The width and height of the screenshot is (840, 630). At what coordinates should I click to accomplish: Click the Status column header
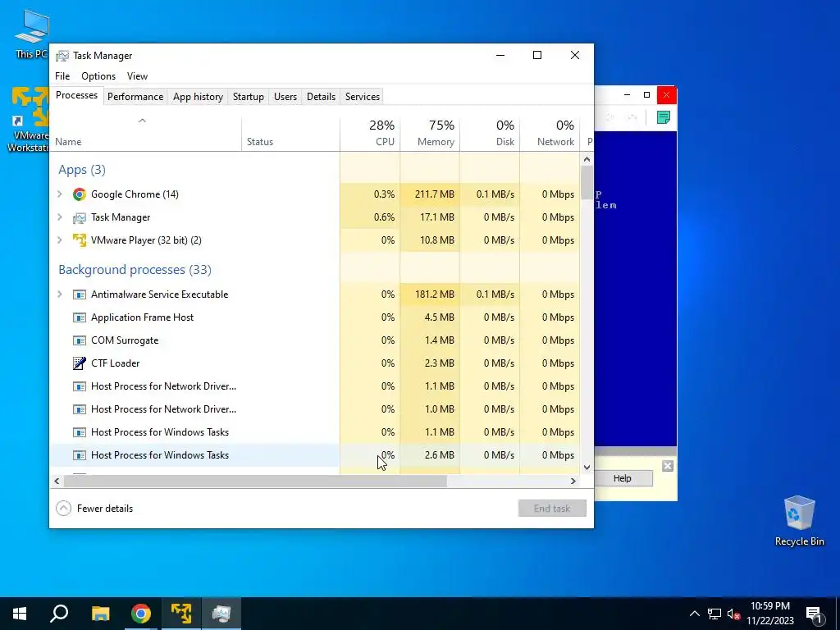[x=290, y=134]
